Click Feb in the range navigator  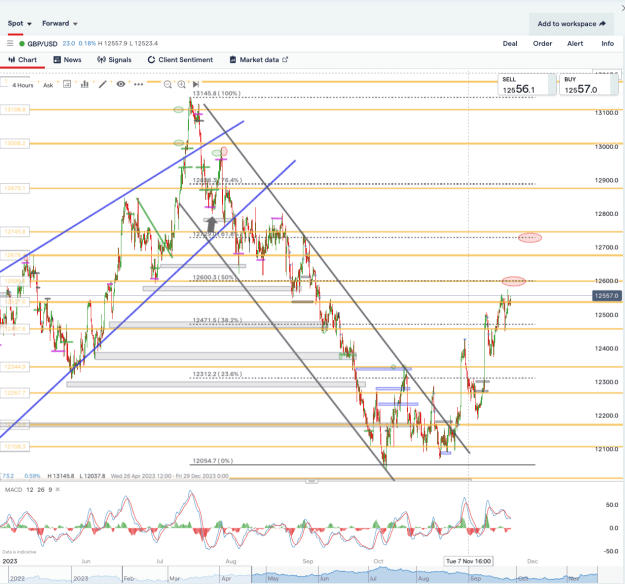(129, 578)
